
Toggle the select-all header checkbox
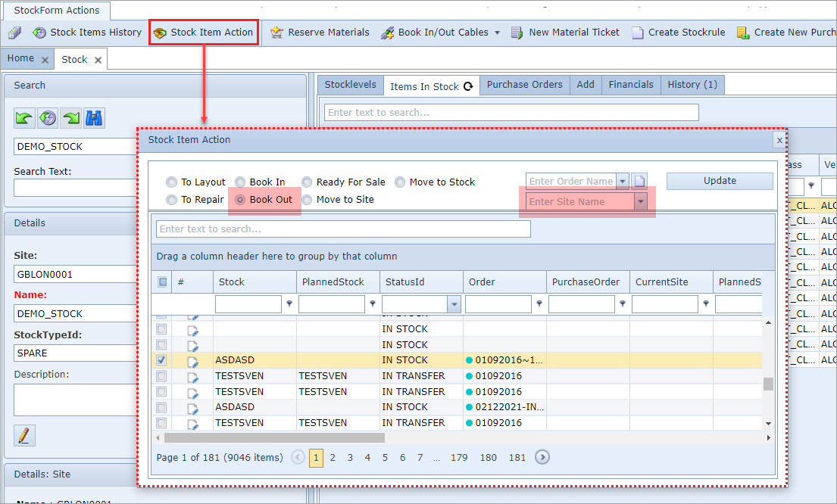tap(163, 282)
